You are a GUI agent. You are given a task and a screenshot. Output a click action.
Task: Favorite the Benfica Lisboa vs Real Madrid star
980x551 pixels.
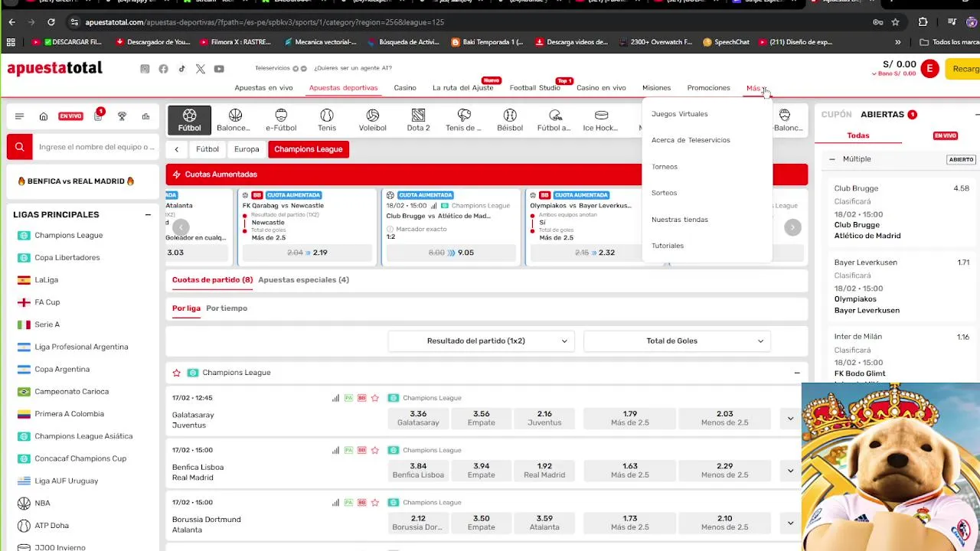(x=375, y=450)
